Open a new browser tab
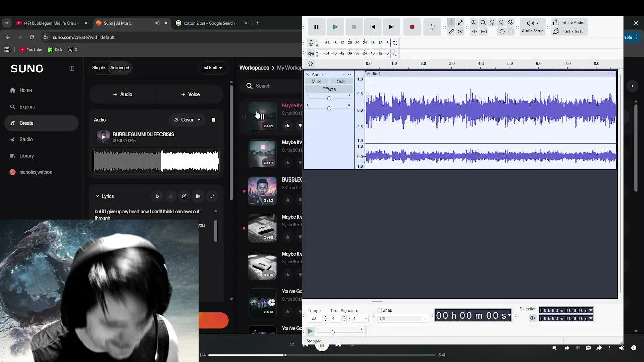 [258, 23]
